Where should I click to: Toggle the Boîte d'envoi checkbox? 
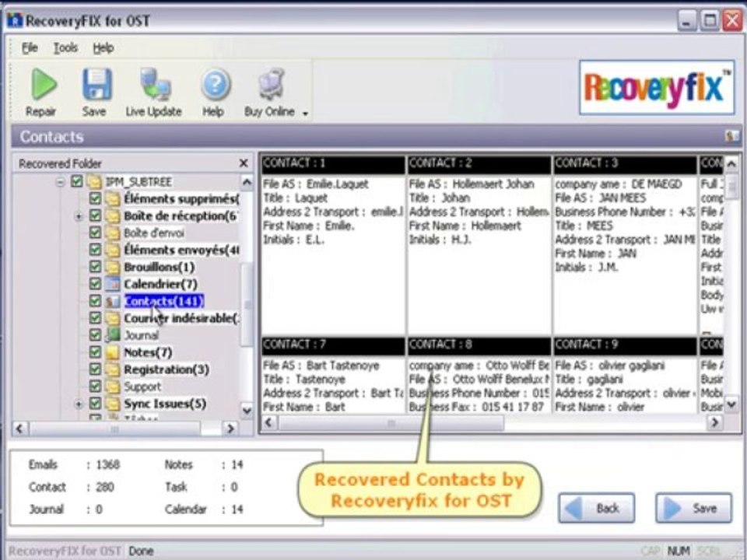(x=95, y=233)
